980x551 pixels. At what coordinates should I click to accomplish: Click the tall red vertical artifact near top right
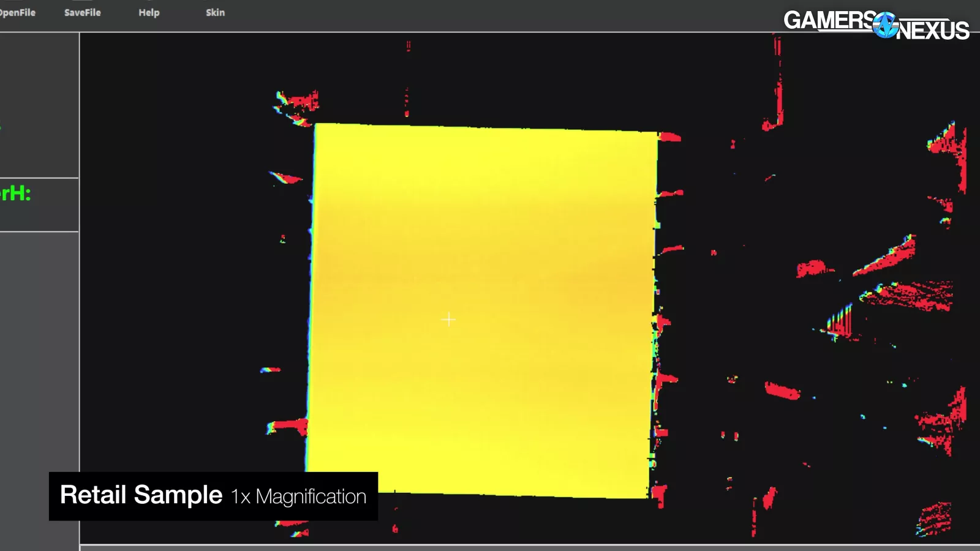tap(778, 86)
